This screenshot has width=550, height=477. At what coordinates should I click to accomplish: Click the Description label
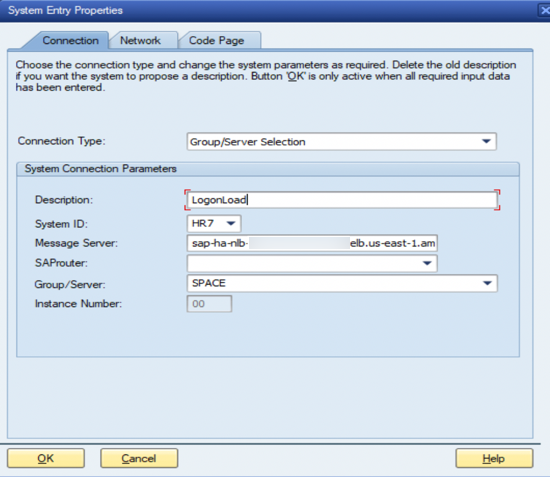pyautogui.click(x=64, y=200)
